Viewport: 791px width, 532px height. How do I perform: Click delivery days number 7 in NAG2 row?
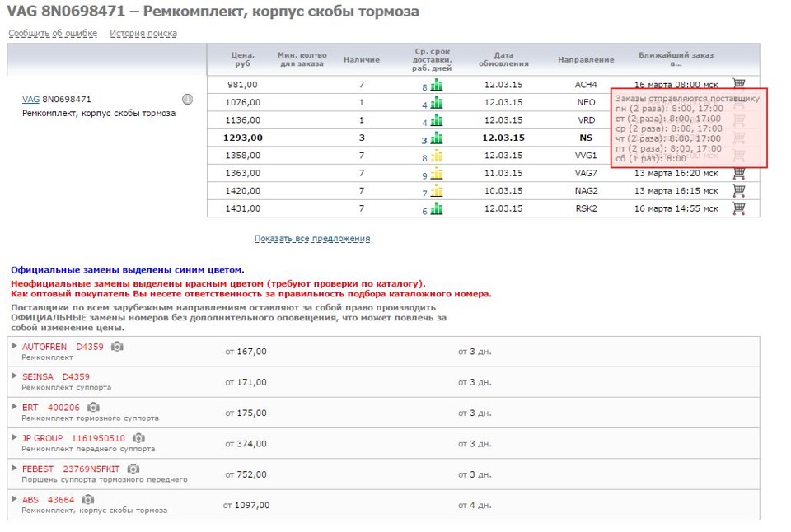coord(425,194)
